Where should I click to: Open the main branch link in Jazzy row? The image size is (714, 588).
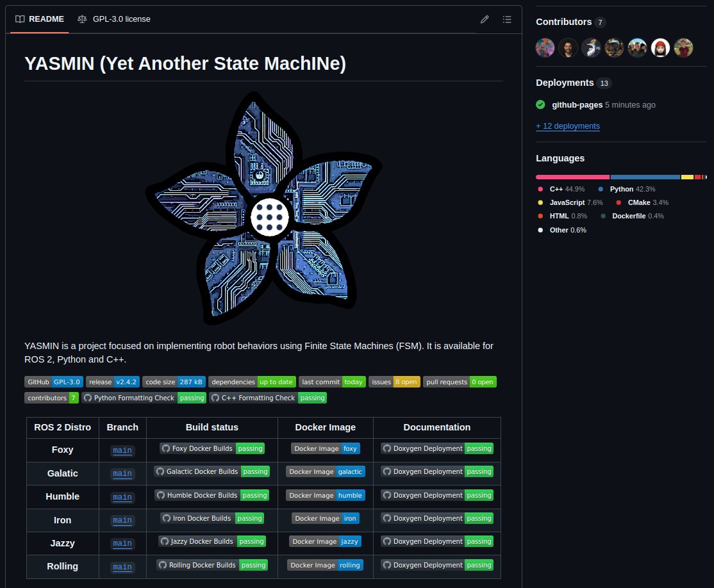(x=122, y=543)
